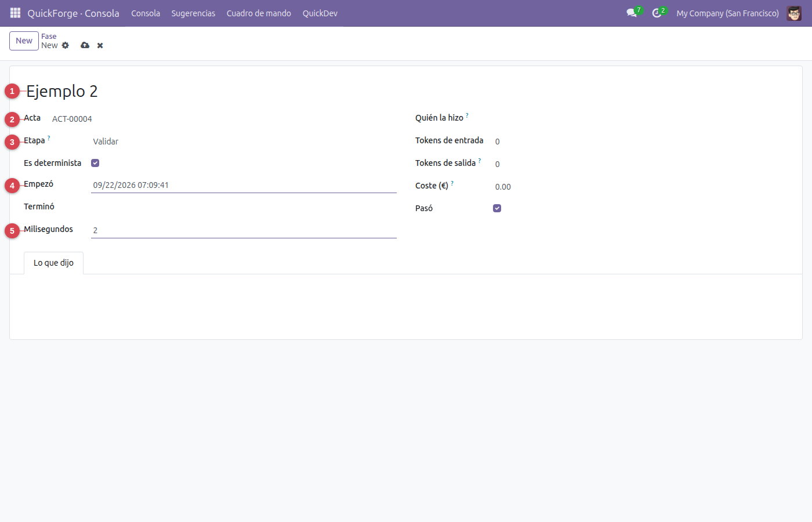Click the Coste value 0.00
The image size is (812, 522).
tap(503, 187)
